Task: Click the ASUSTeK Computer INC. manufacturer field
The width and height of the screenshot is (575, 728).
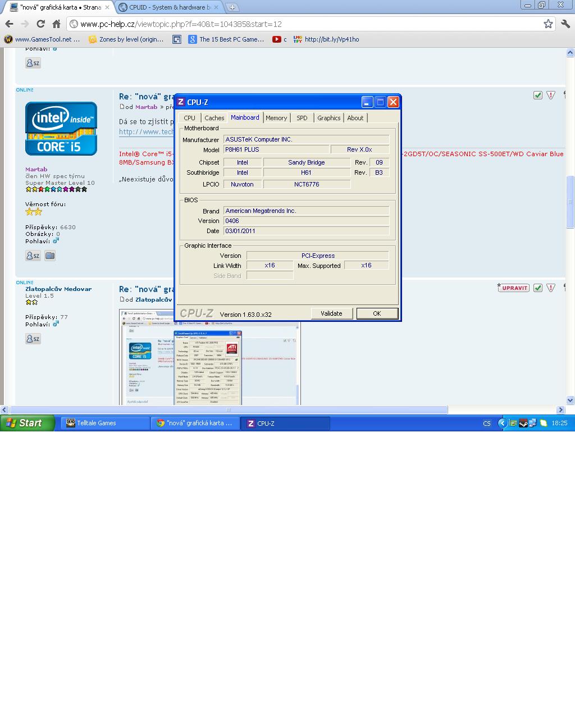Action: [306, 139]
